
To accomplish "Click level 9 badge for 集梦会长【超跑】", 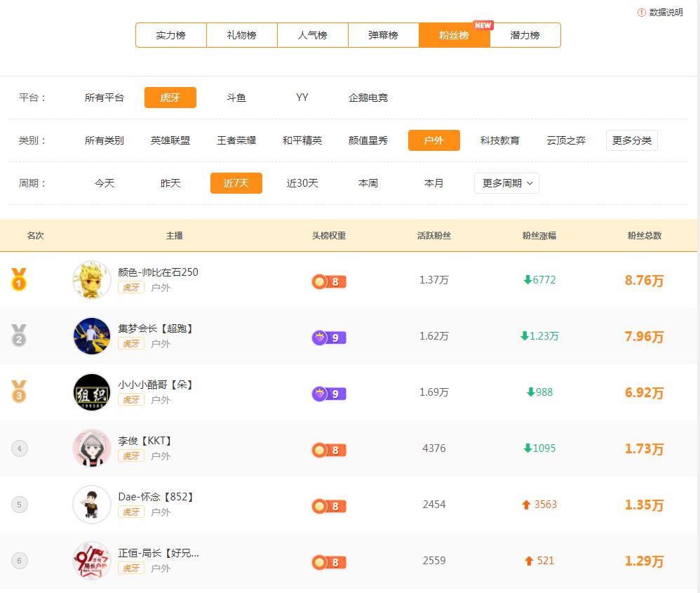I will [329, 338].
